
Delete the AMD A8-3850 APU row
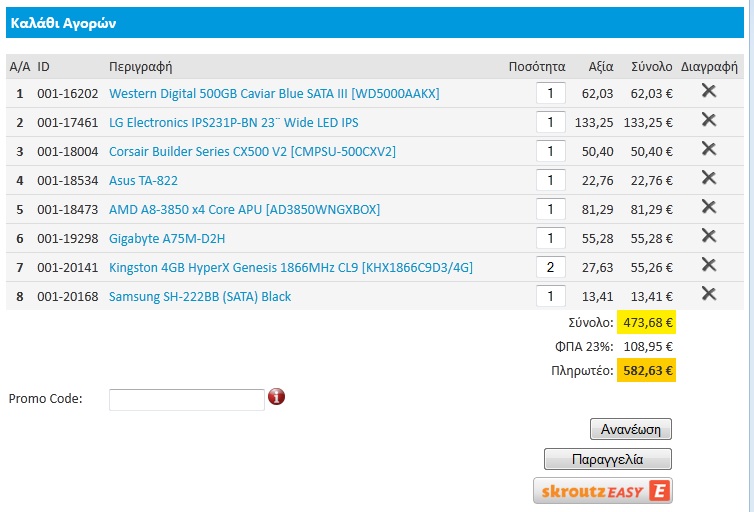tap(709, 206)
